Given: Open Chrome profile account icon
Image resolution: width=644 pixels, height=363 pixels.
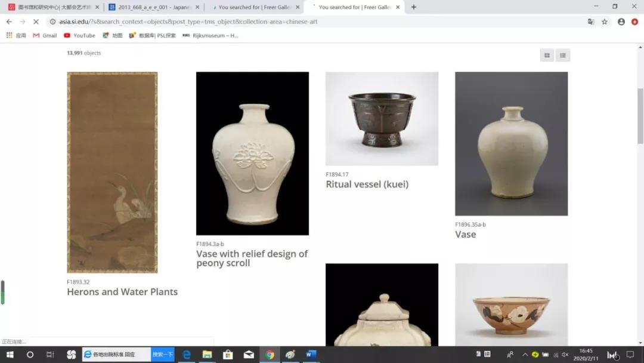Looking at the screenshot, I should 621,21.
